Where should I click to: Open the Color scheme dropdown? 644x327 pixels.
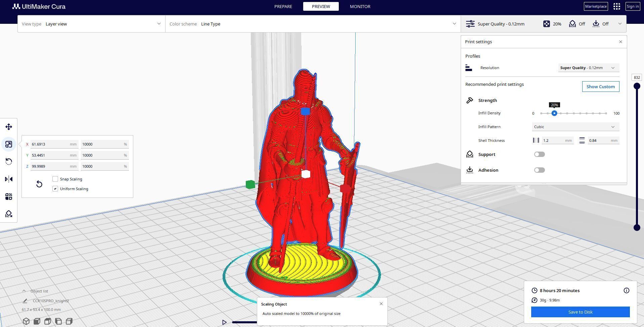point(313,24)
